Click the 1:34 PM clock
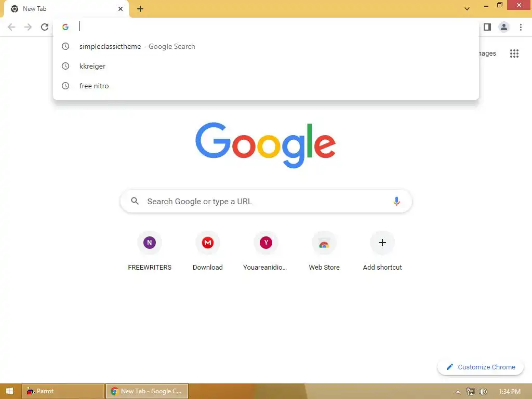This screenshot has width=532, height=399. pyautogui.click(x=510, y=392)
